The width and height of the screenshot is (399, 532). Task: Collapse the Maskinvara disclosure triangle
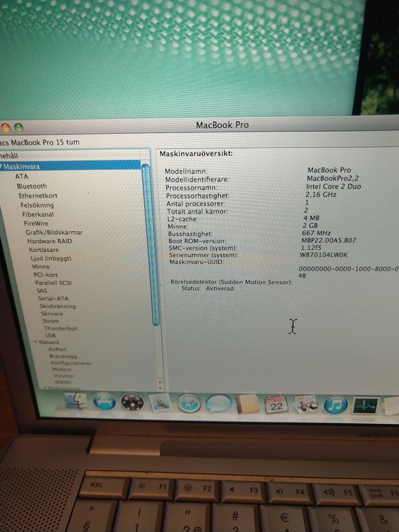1,166
